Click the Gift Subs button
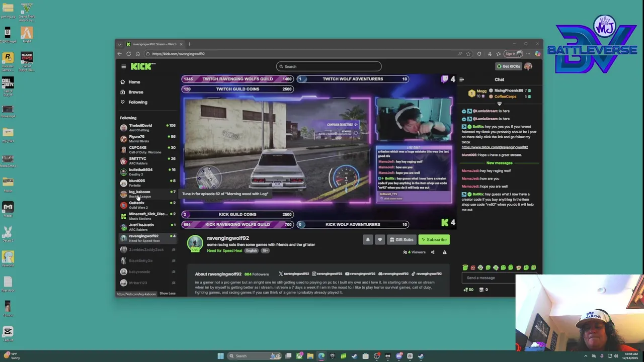 401,240
